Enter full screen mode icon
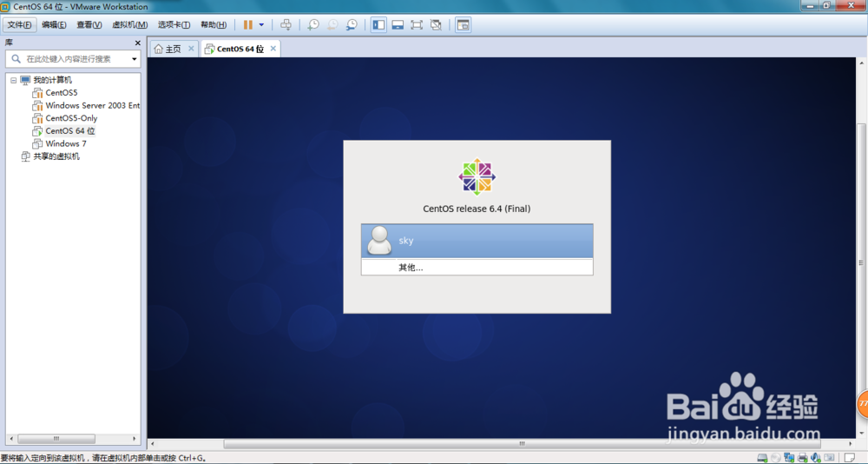The image size is (868, 464). [x=417, y=25]
